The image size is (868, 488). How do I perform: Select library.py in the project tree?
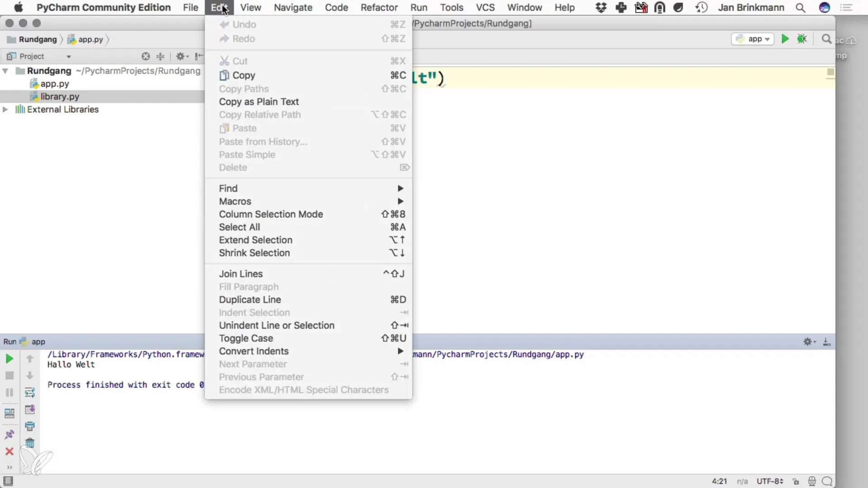click(60, 97)
